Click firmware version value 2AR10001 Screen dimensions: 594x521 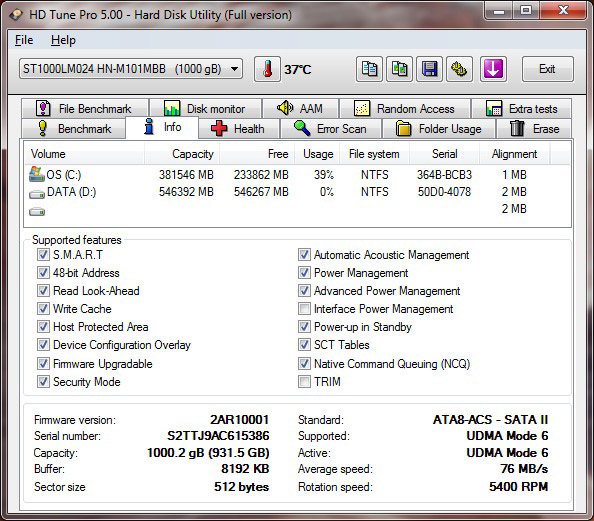(239, 419)
